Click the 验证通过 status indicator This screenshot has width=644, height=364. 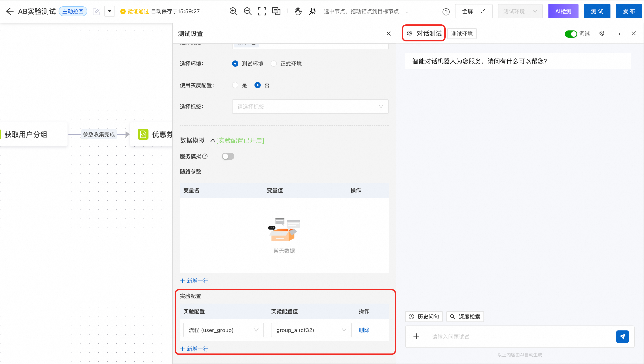point(134,11)
